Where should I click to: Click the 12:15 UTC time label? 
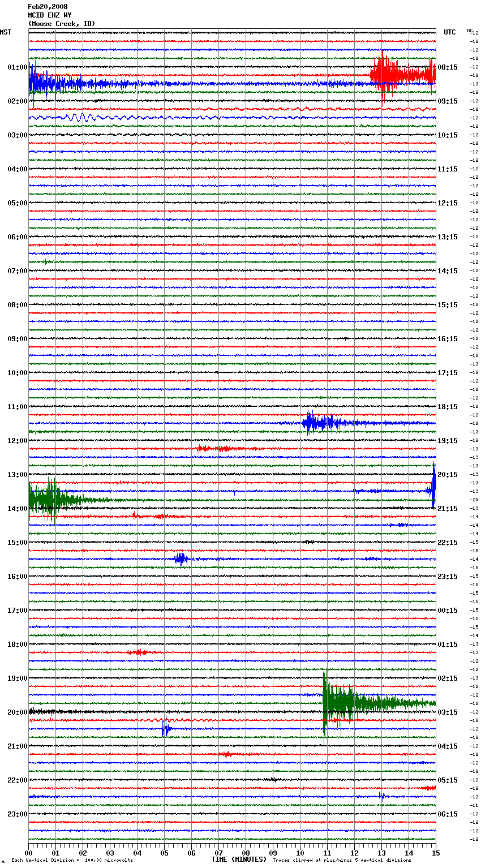click(x=448, y=203)
